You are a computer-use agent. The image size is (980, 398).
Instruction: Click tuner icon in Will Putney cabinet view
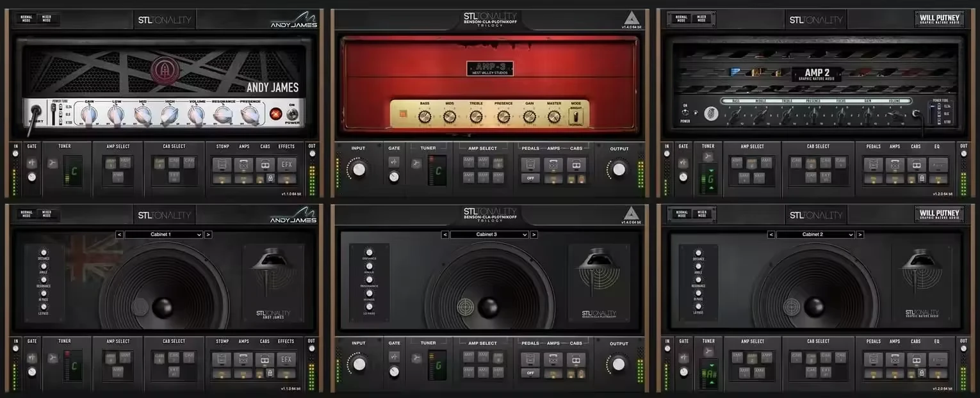pyautogui.click(x=708, y=351)
